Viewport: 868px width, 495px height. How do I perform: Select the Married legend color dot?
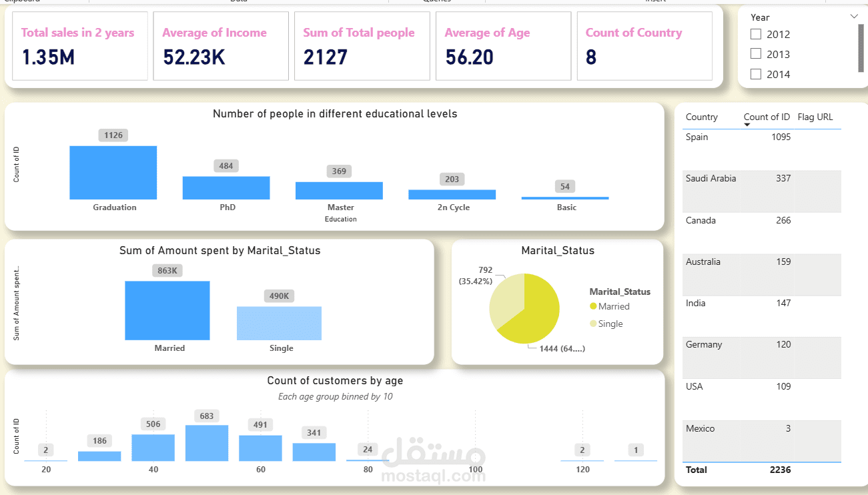[593, 306]
